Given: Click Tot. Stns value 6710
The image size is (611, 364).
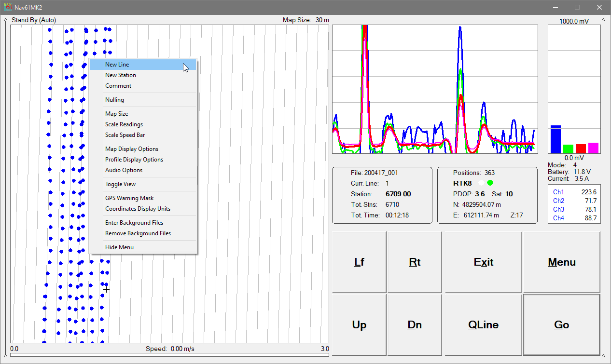Looking at the screenshot, I should click(x=392, y=204).
